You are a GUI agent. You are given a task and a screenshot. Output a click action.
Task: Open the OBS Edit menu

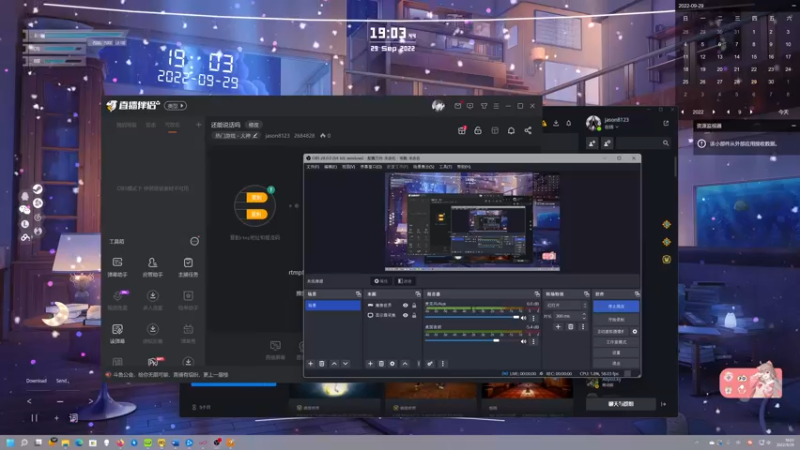tap(331, 167)
